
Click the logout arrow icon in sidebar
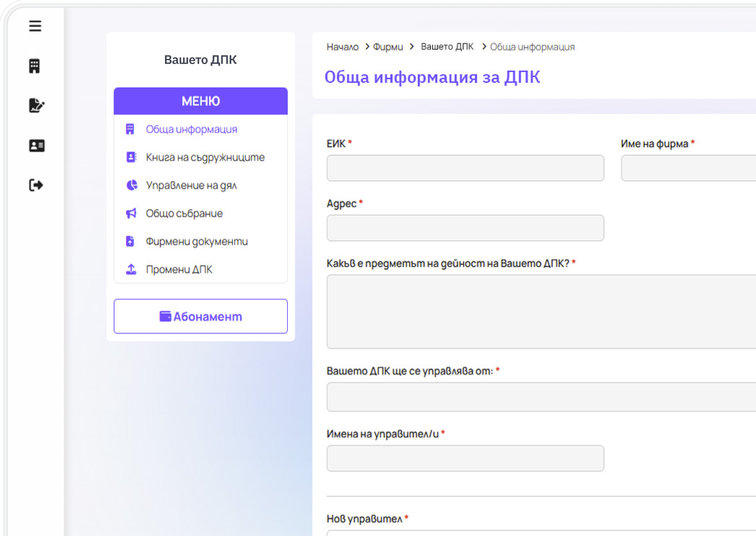pyautogui.click(x=36, y=185)
